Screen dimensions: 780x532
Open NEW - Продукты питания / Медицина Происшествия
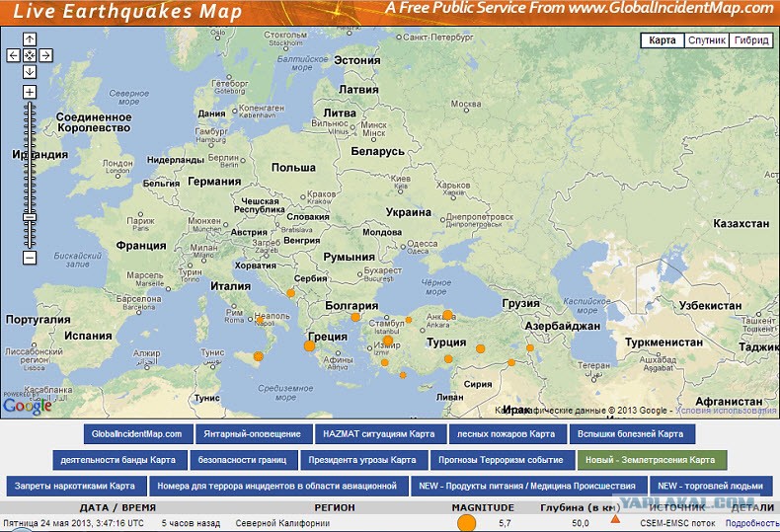[527, 486]
